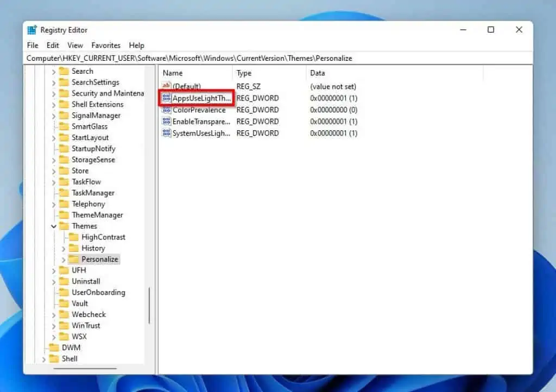
Task: Sort values by clicking the Type column header
Action: coord(244,73)
